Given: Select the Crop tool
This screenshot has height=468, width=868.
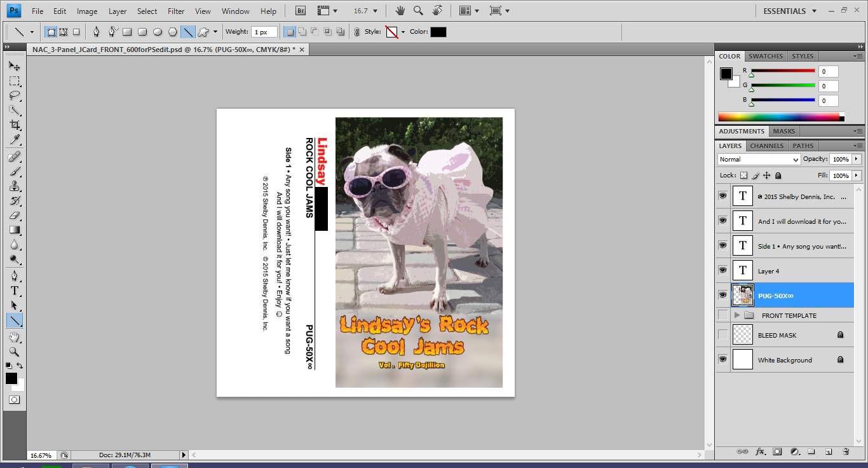Looking at the screenshot, I should pyautogui.click(x=14, y=125).
